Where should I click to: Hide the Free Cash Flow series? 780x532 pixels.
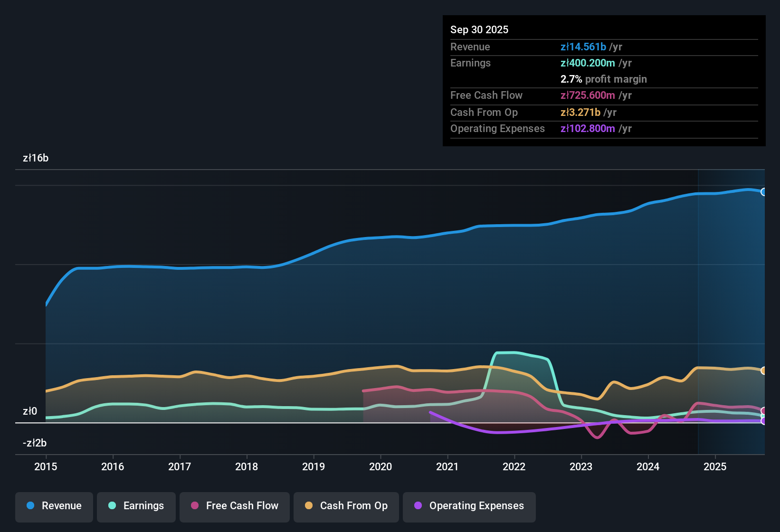pyautogui.click(x=234, y=506)
